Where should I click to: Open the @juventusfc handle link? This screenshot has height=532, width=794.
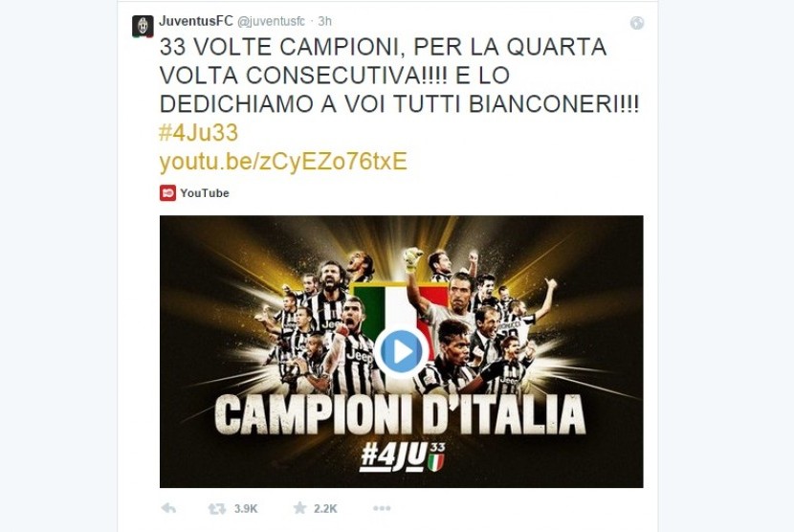(272, 22)
